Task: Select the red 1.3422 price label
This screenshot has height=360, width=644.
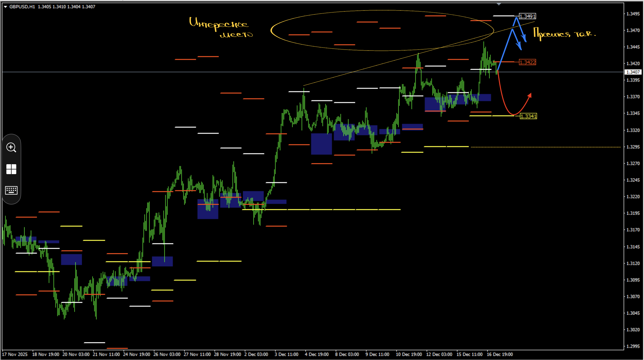Action: point(527,62)
